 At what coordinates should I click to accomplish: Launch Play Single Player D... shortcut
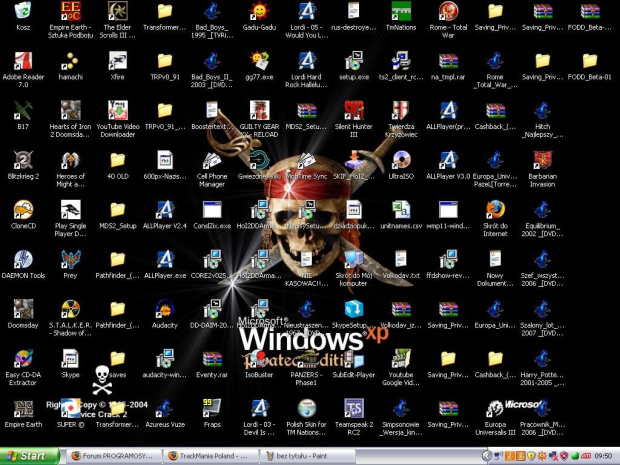tap(70, 210)
